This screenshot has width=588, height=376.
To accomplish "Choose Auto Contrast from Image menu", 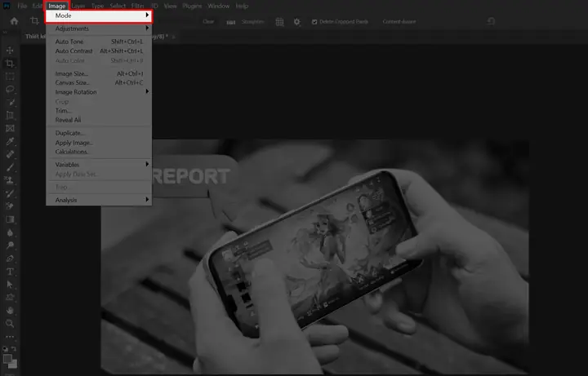I will (99, 51).
